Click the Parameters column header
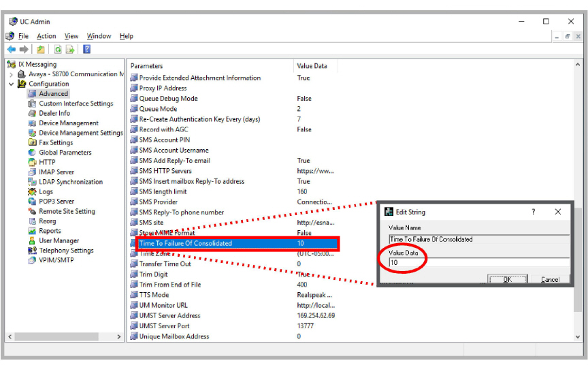This screenshot has height=365, width=588. coord(210,65)
